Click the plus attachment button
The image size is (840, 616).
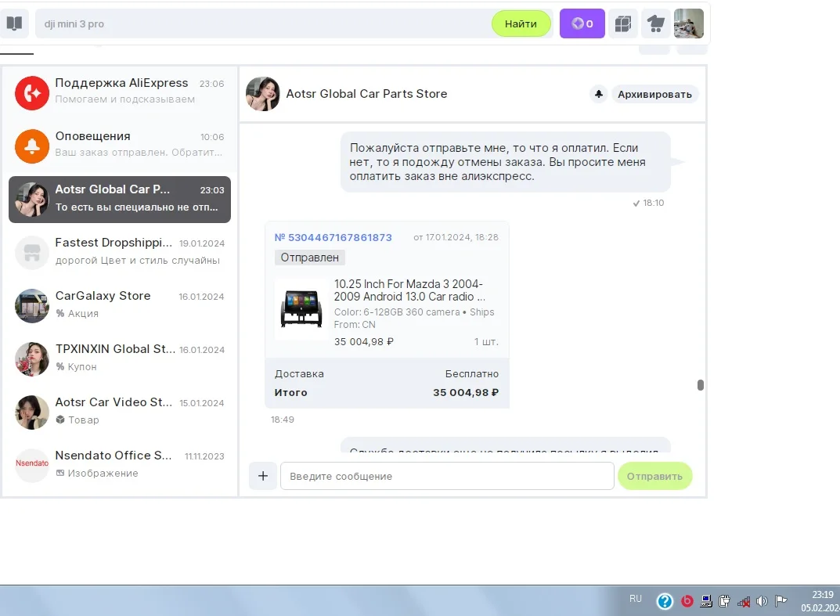coord(263,476)
